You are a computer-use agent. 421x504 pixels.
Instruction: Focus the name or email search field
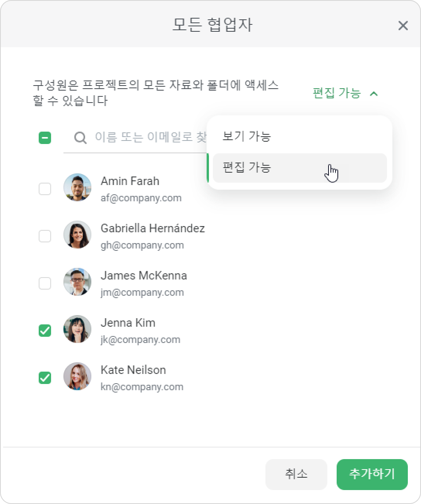pos(135,138)
